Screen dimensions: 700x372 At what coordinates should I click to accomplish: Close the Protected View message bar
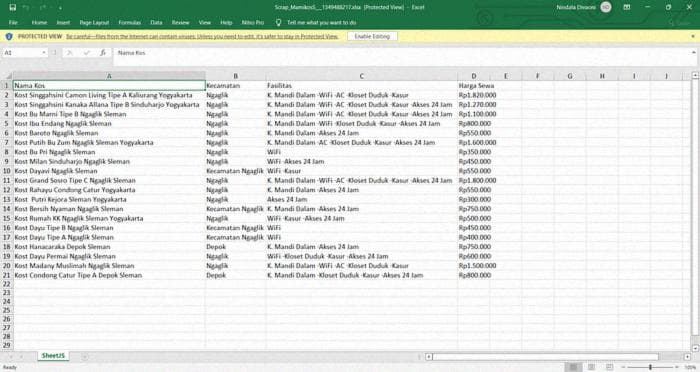(x=693, y=36)
